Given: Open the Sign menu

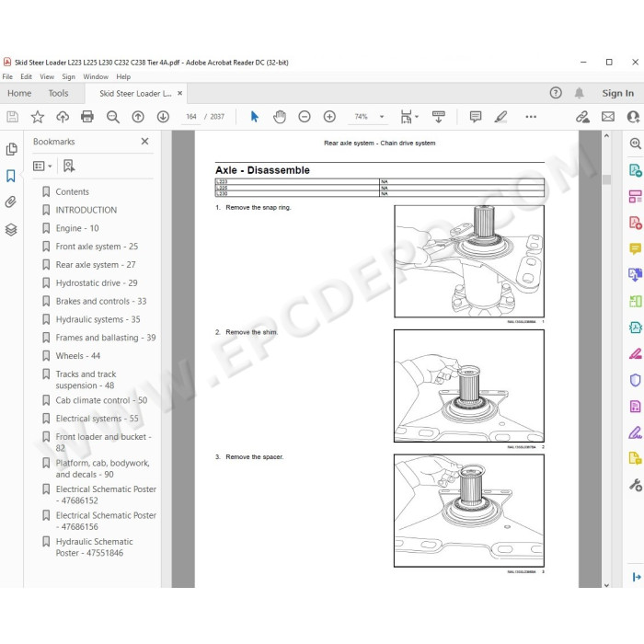Looking at the screenshot, I should pyautogui.click(x=69, y=76).
